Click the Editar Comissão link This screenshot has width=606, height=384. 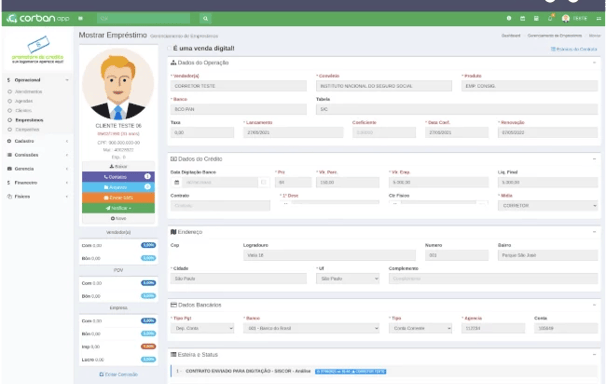pos(118,374)
